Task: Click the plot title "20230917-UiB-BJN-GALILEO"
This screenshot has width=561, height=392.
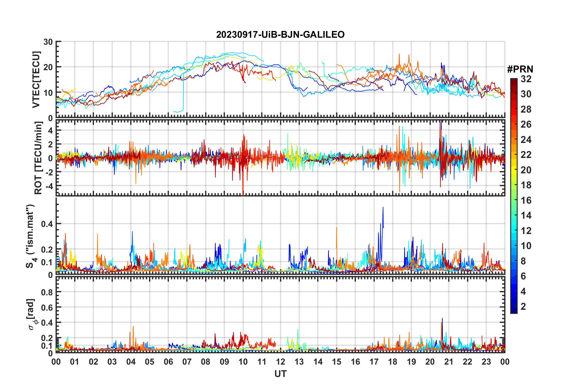Action: [280, 35]
